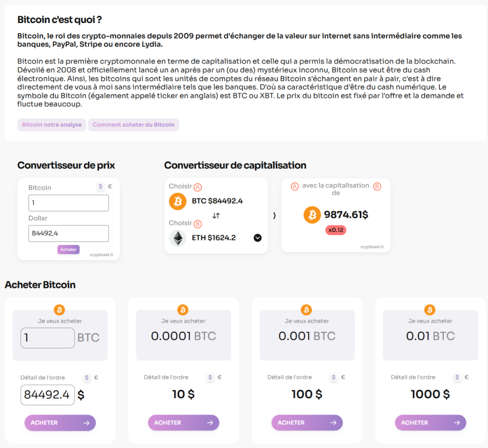Click the Bitcoin icon above the 0.01 BTC card
Screen dimensions: 488x448
pos(430,310)
